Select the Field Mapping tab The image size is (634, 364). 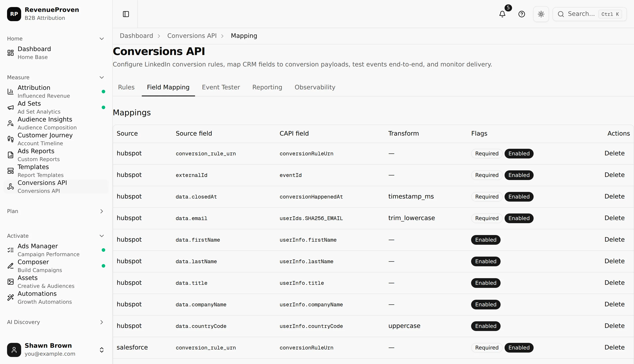(168, 87)
